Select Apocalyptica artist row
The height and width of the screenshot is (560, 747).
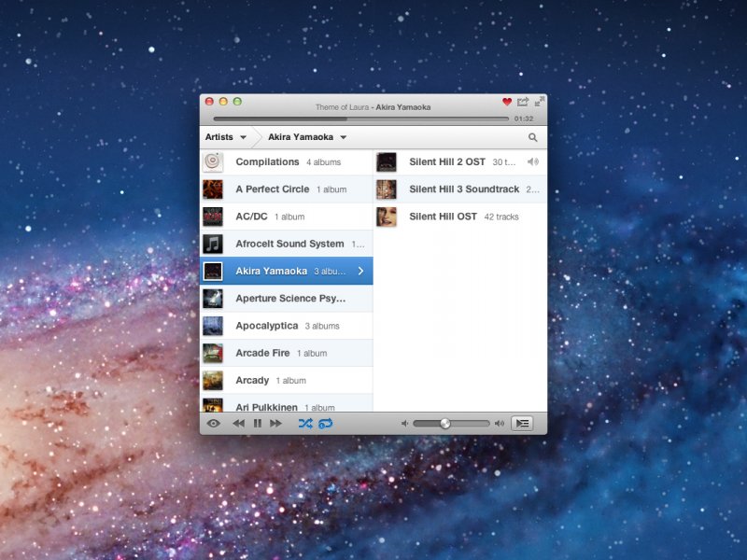[287, 326]
